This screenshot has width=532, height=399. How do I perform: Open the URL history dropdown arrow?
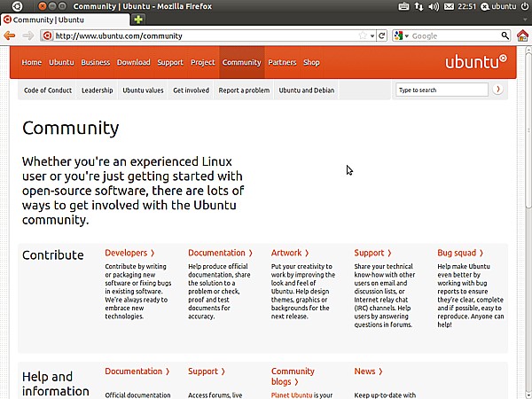(372, 35)
